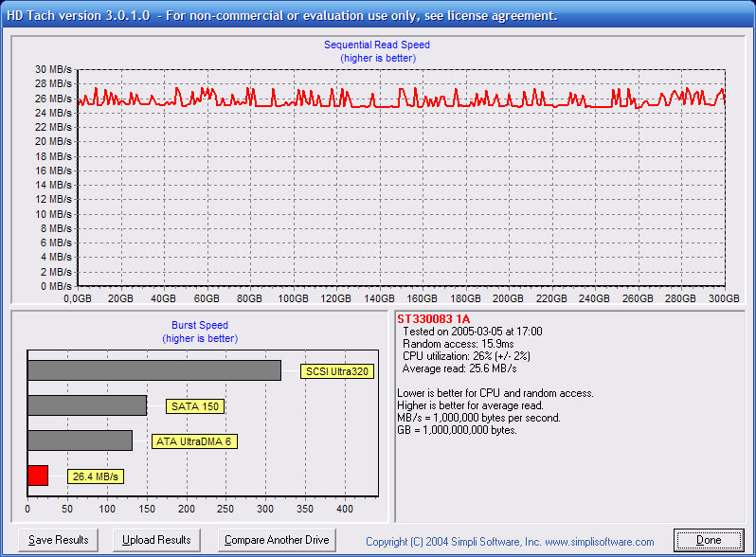The image size is (756, 557).
Task: Select the SCSI Ultra320 bar label
Action: 337,371
